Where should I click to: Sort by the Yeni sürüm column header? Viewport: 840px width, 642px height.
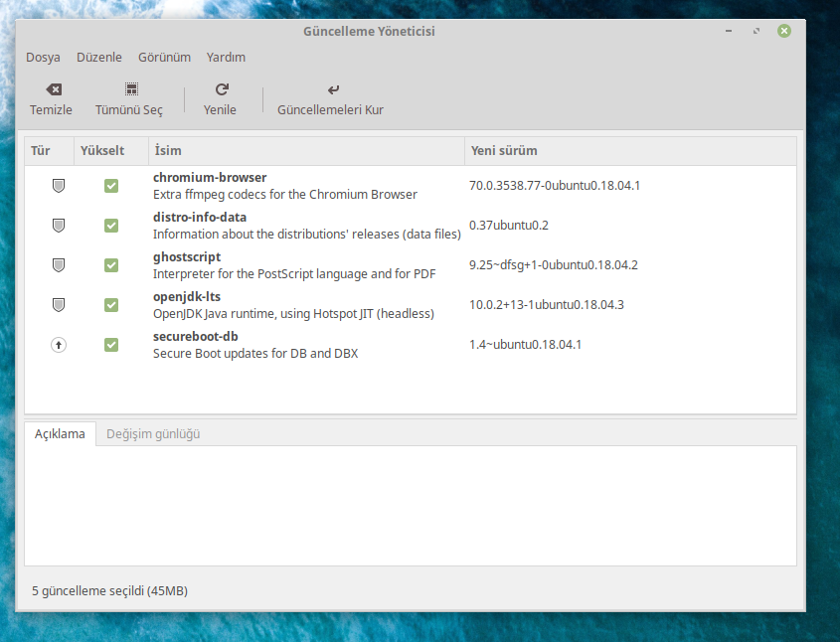point(630,150)
